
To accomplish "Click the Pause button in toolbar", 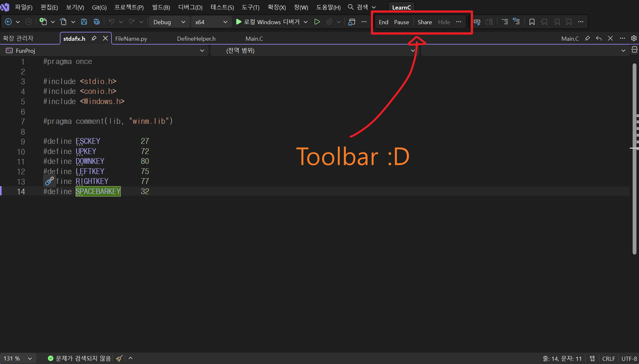I will point(401,22).
